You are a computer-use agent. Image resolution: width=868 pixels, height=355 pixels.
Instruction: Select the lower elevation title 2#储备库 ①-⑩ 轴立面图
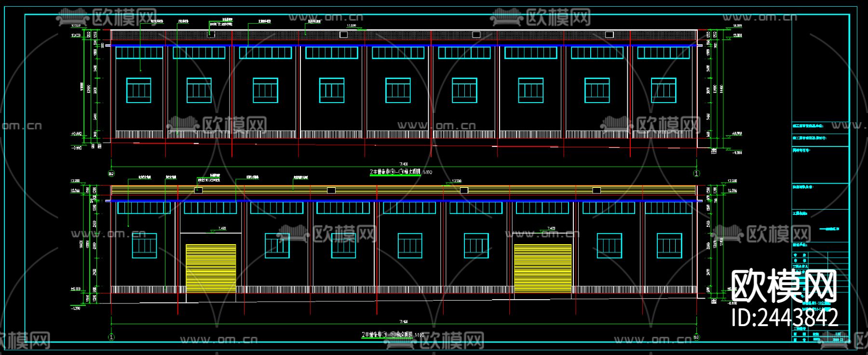click(388, 335)
